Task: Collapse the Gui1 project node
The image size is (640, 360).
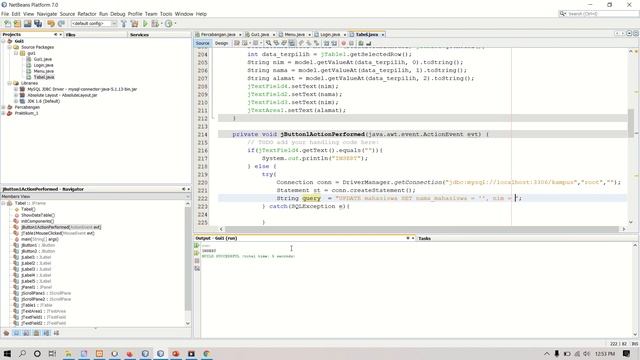Action: pyautogui.click(x=4, y=41)
